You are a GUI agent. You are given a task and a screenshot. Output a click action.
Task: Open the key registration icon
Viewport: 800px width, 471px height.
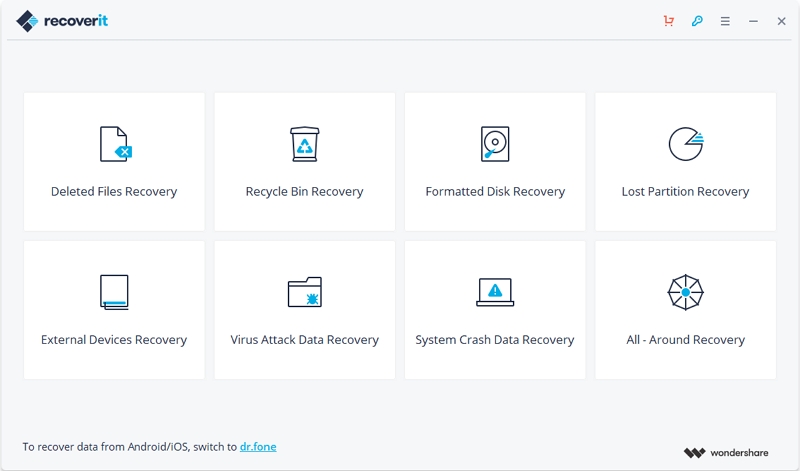(x=697, y=21)
